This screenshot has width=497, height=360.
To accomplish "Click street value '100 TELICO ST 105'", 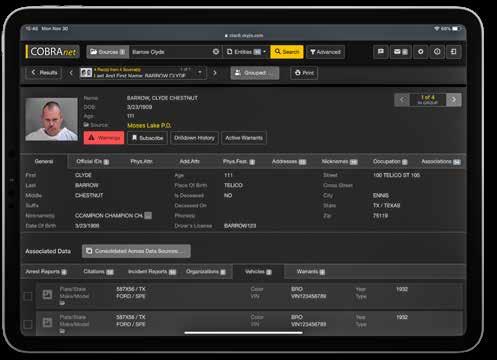I will click(x=396, y=175).
